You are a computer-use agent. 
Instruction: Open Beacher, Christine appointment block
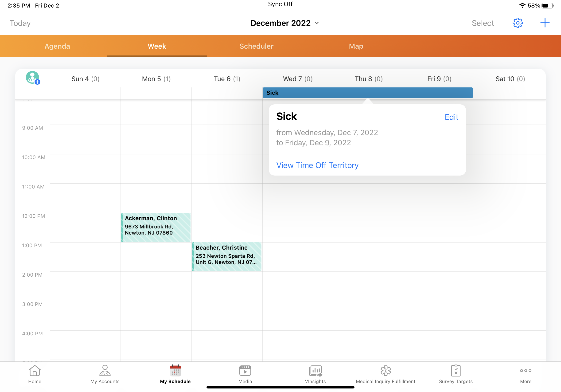point(226,256)
